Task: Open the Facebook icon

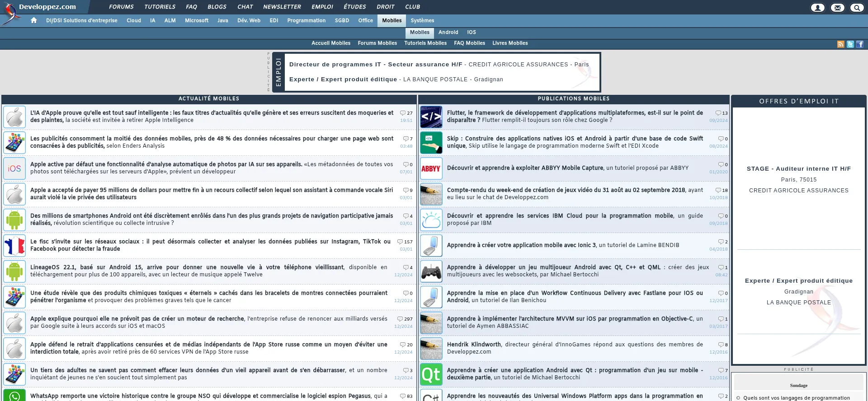Action: 859,44
